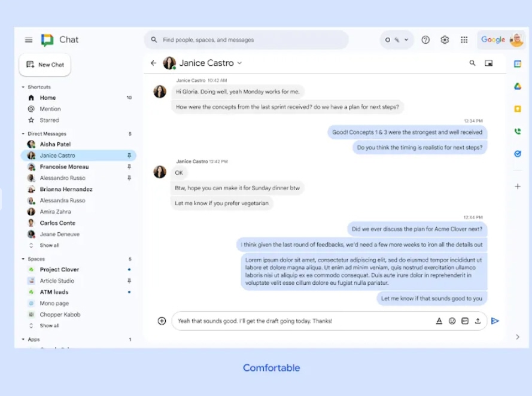
Task: Open the status availability dropdown
Action: point(397,40)
